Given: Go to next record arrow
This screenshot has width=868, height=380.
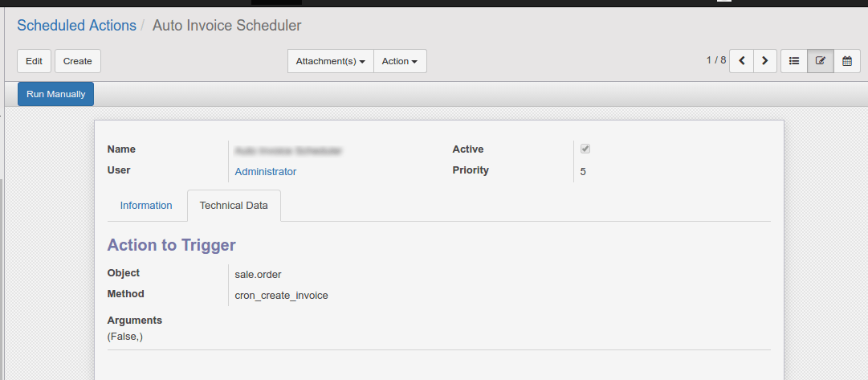Looking at the screenshot, I should click(765, 61).
